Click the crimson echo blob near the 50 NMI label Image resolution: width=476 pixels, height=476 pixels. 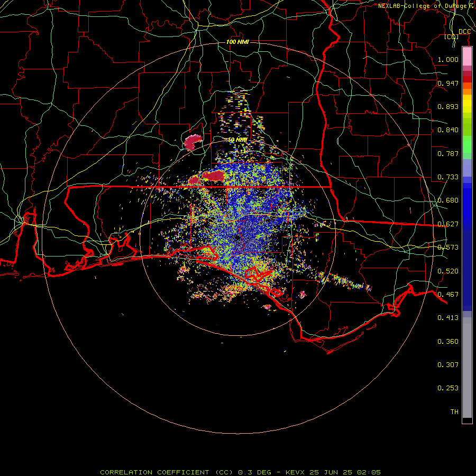[192, 142]
